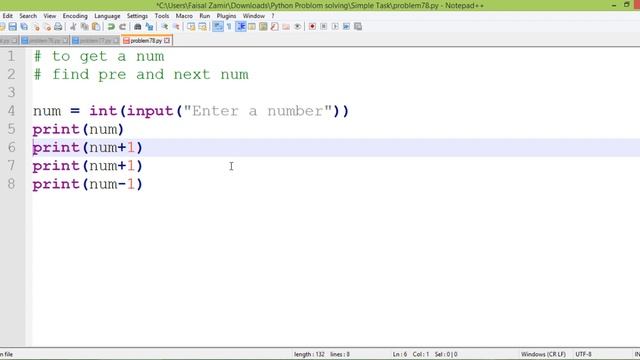Start macro recording with red dot icon
640x360 pixels.
312,27
